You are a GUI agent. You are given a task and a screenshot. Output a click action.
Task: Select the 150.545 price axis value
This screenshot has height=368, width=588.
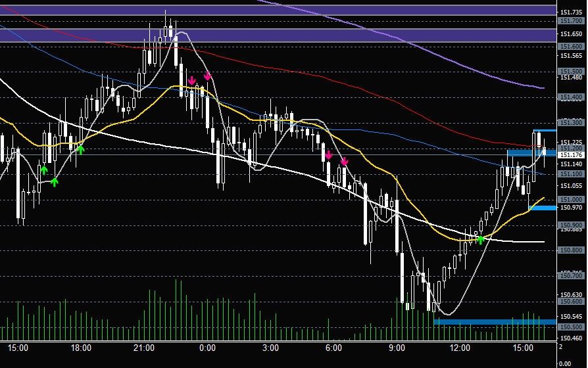(x=571, y=317)
